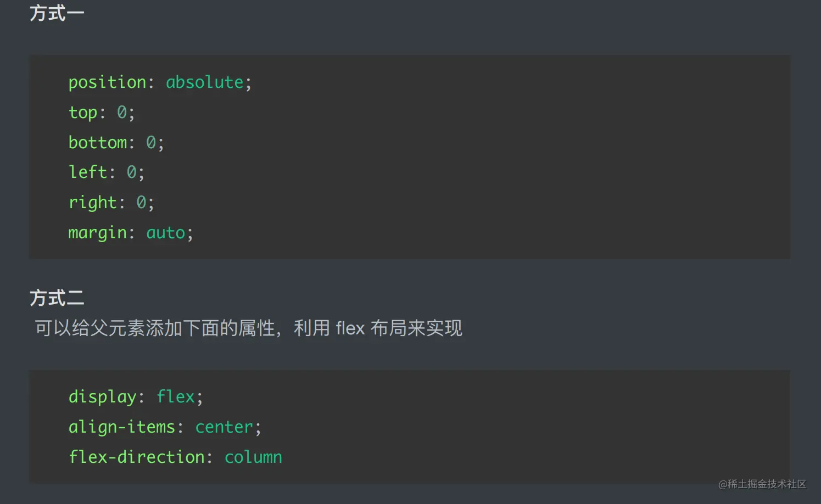Click the "方式一" heading
Screen dimensions: 821x504
[x=57, y=13]
